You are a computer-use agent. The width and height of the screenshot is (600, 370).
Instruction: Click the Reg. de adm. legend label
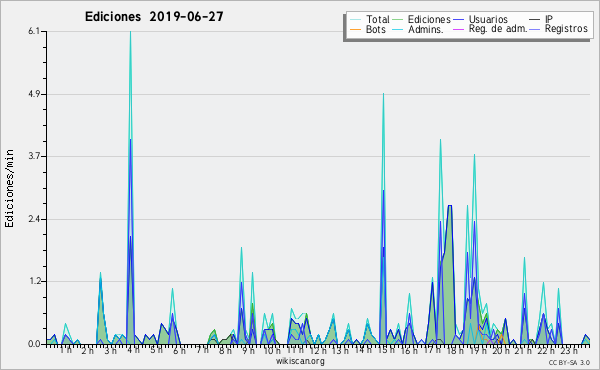(498, 29)
